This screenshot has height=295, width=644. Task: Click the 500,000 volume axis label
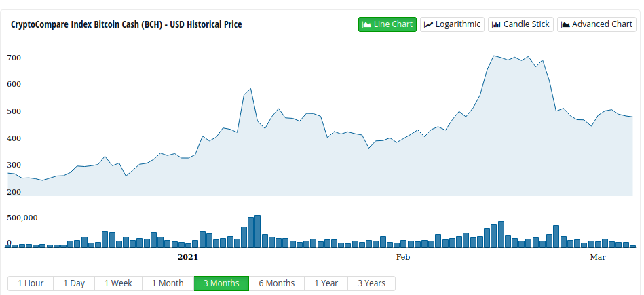(22, 218)
